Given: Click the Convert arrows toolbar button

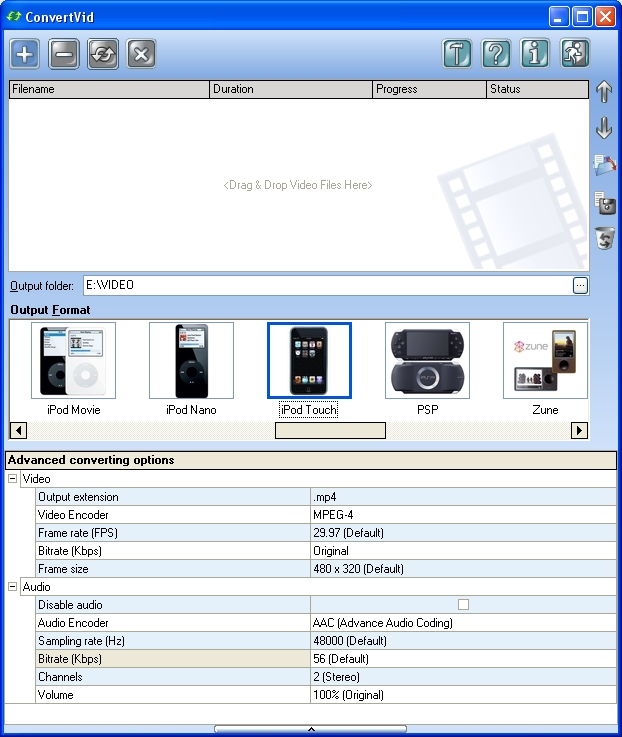Looking at the screenshot, I should pos(103,54).
